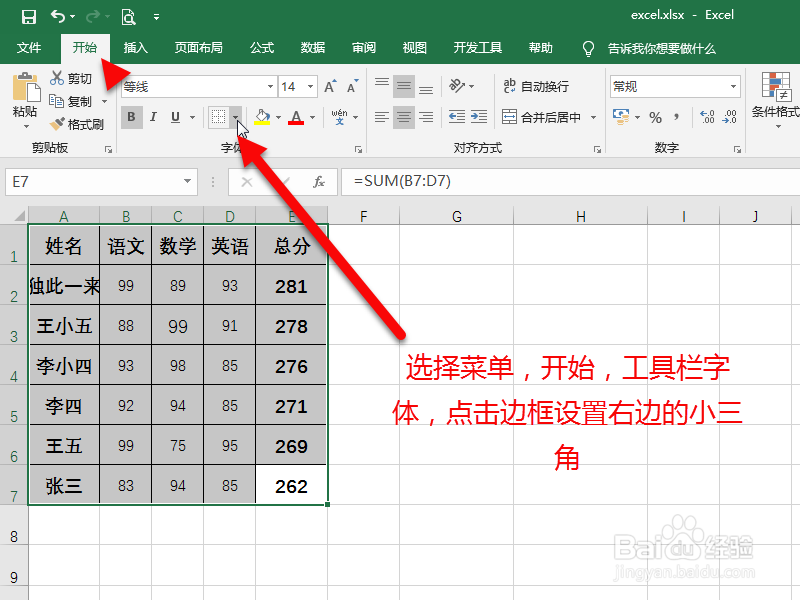
Task: Click the red Font Color button
Action: point(296,117)
